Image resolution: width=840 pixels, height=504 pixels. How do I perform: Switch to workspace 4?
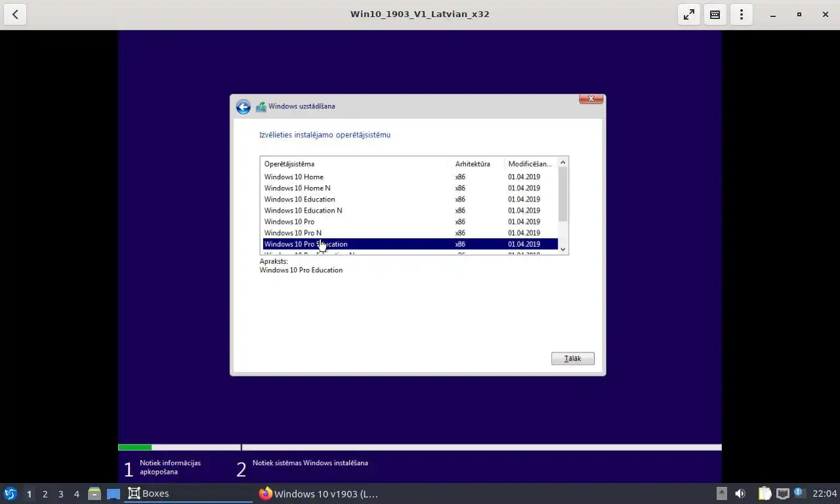[x=76, y=493]
